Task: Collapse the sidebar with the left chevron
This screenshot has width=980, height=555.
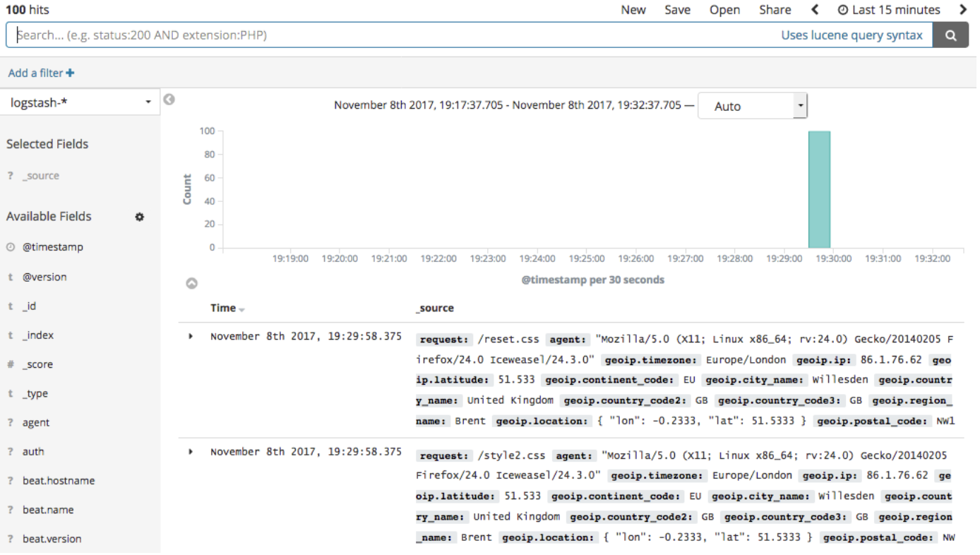Action: click(169, 100)
